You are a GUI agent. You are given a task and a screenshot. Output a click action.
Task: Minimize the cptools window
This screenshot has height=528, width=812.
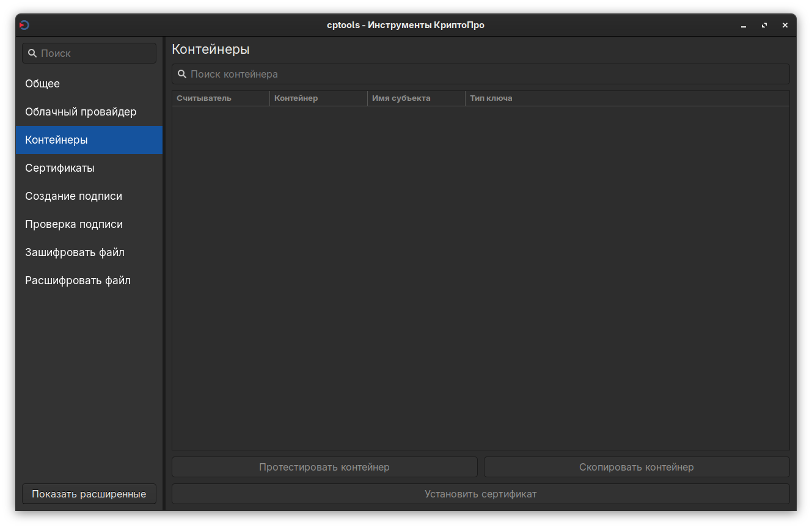click(x=744, y=25)
